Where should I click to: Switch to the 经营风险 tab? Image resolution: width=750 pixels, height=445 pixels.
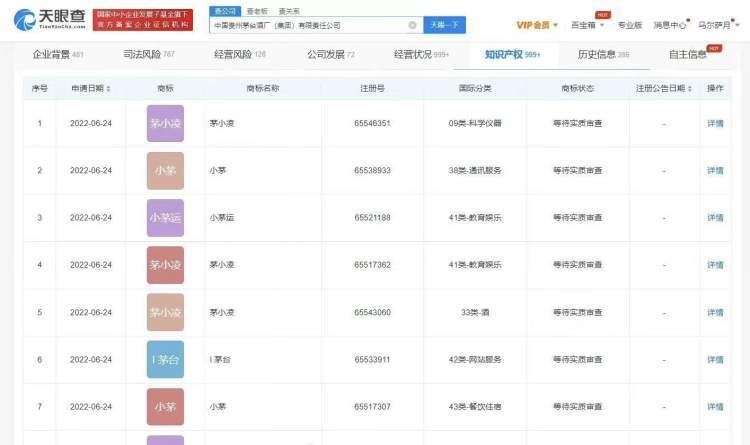240,55
